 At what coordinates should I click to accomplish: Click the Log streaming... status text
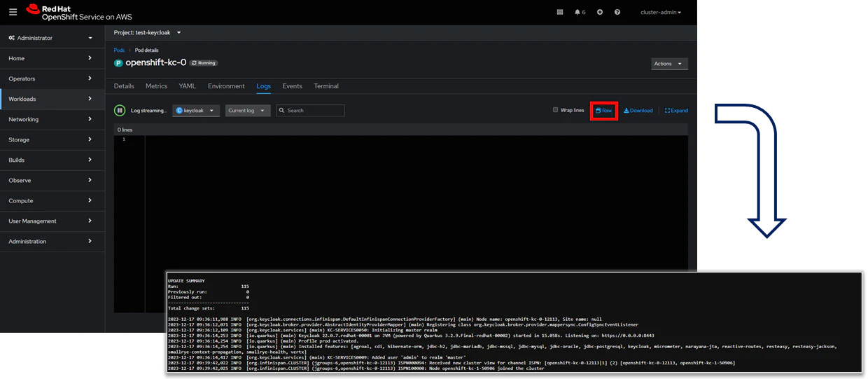(x=148, y=111)
